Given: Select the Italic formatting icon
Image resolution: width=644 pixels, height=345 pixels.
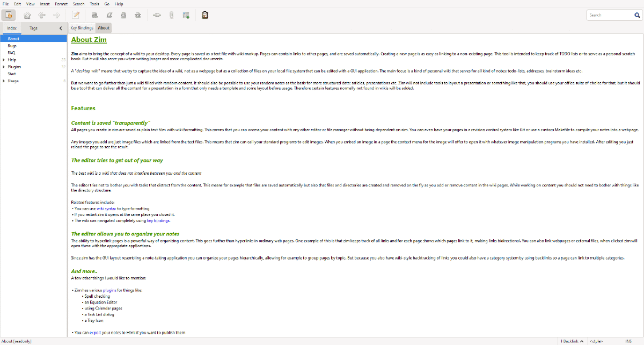Looking at the screenshot, I should point(109,15).
